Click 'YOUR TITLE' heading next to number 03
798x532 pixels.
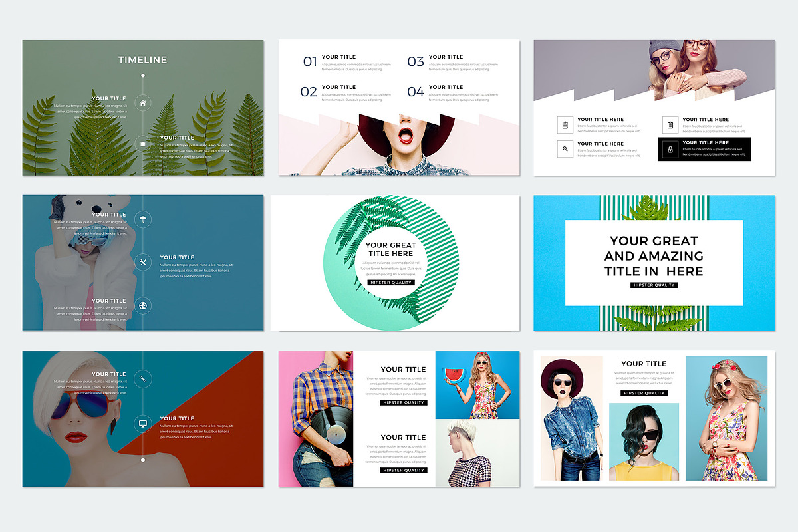click(x=446, y=57)
